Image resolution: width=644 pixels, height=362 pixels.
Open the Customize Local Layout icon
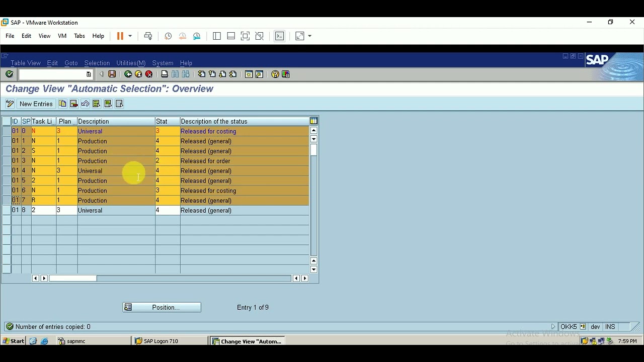(286, 74)
